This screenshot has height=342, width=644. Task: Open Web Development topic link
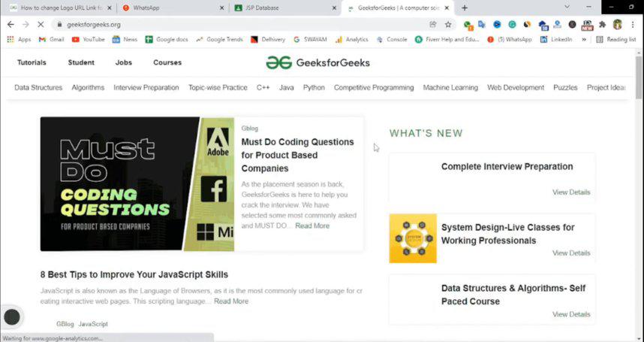pyautogui.click(x=516, y=87)
